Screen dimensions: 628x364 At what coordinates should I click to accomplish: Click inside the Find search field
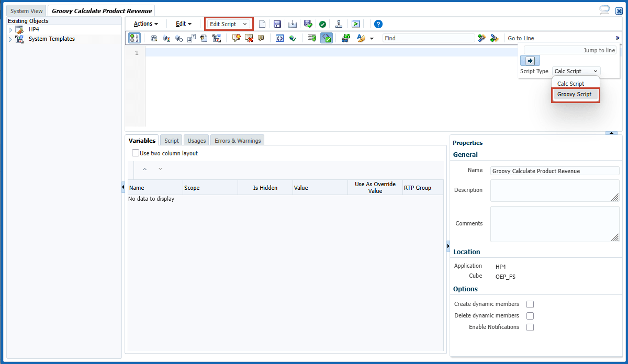tap(429, 38)
